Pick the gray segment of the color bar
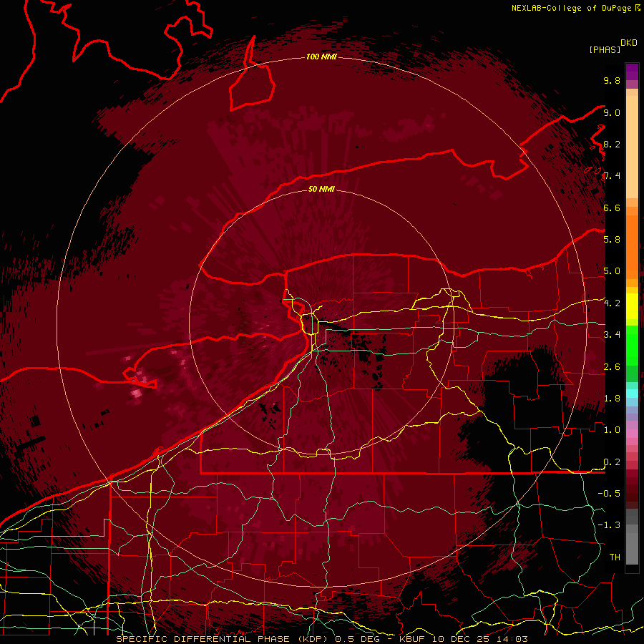Image resolution: width=644 pixels, height=644 pixels. 632,536
